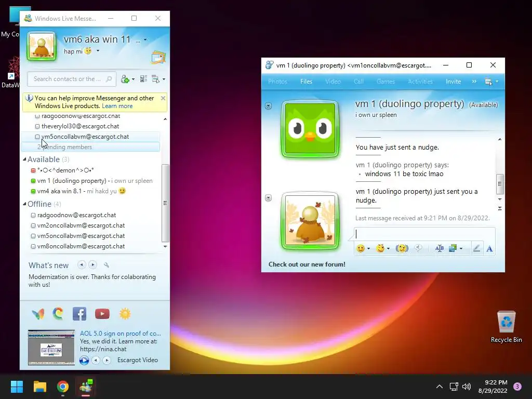Open the Files menu in conversation
The width and height of the screenshot is (532, 399).
[x=306, y=82]
